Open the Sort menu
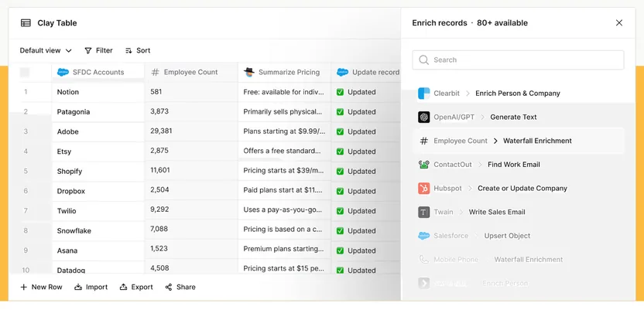 [138, 50]
